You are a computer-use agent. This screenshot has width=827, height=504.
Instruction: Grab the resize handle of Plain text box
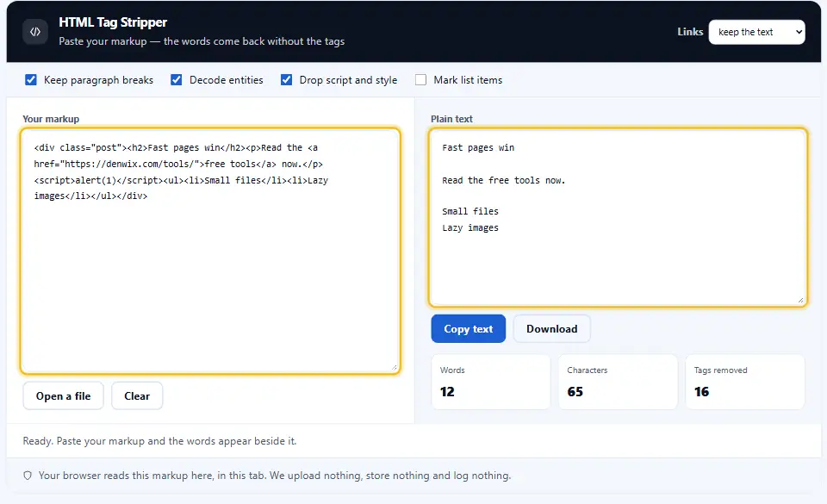coord(800,300)
